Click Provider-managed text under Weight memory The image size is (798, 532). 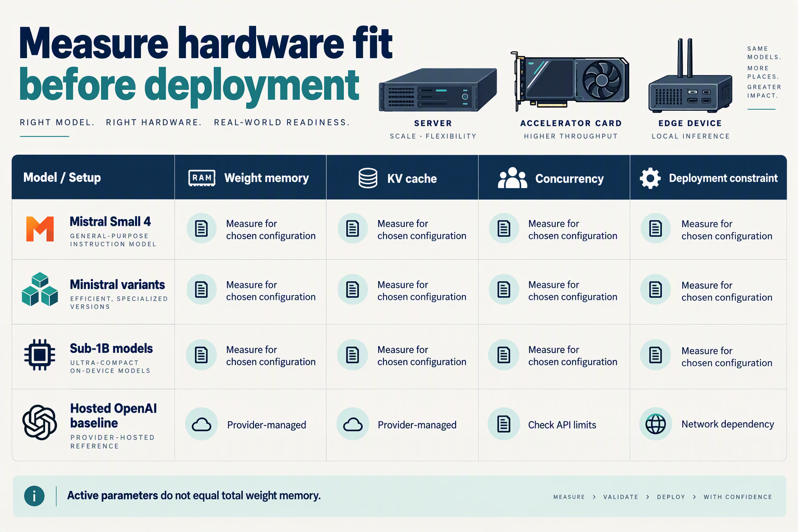coord(267,425)
